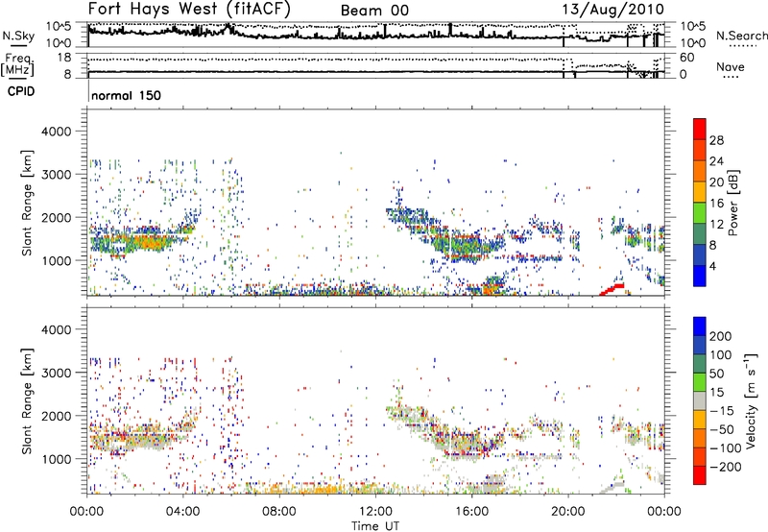Click the "Power [dB]" color bar label
Image resolution: width=768 pixels, height=532 pixels.
pos(732,203)
